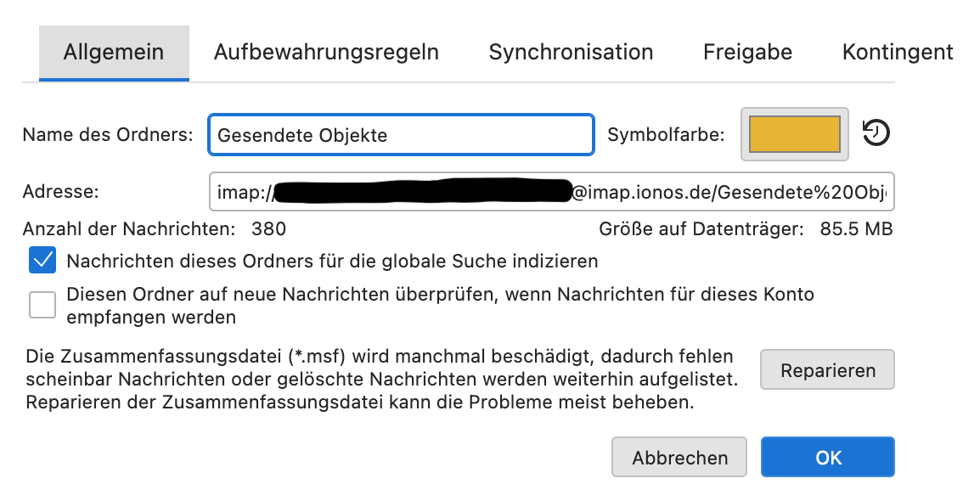Click the "Name des Ordners:" label
Viewport: 980px width, 501px height.
(108, 135)
